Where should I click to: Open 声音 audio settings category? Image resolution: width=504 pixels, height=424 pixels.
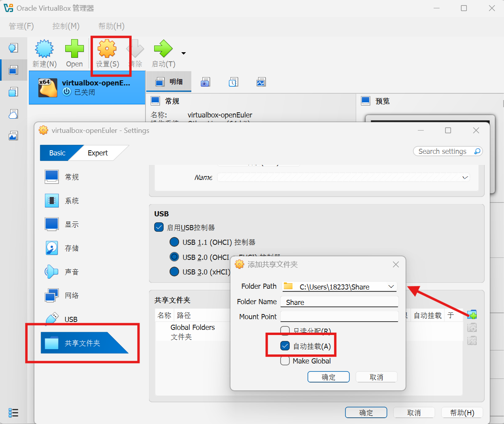(72, 272)
